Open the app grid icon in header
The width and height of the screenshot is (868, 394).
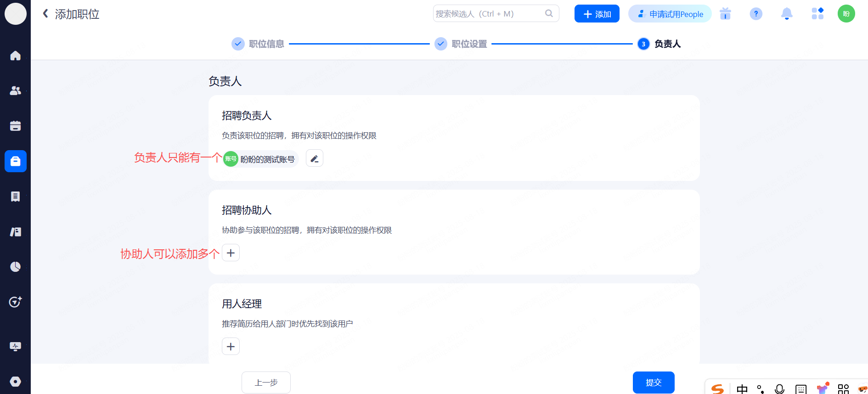point(817,14)
